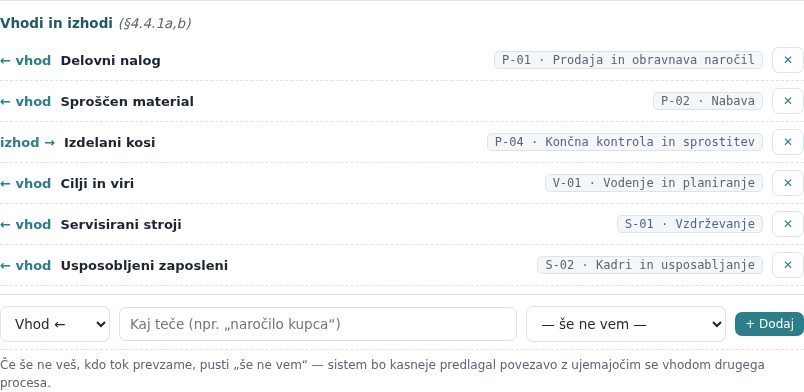This screenshot has width=804, height=392.
Task: Select the S-02 Kadri in usposabljanje tag
Action: pos(650,265)
